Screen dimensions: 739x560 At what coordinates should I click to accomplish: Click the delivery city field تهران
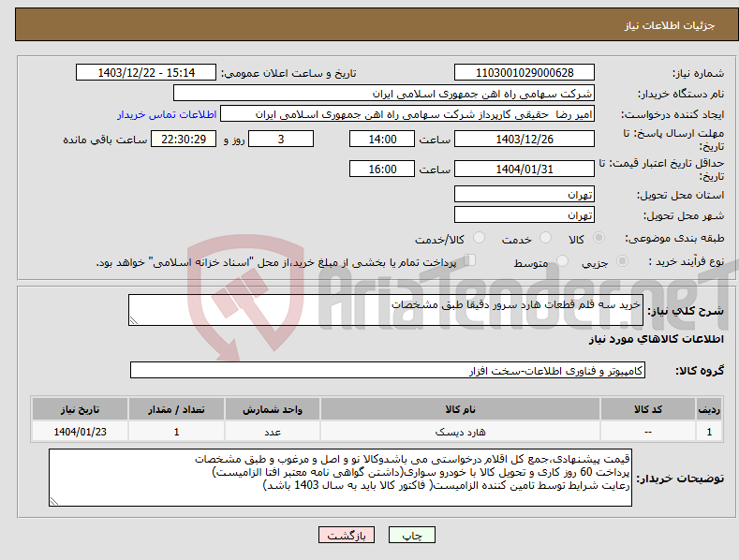(x=525, y=215)
